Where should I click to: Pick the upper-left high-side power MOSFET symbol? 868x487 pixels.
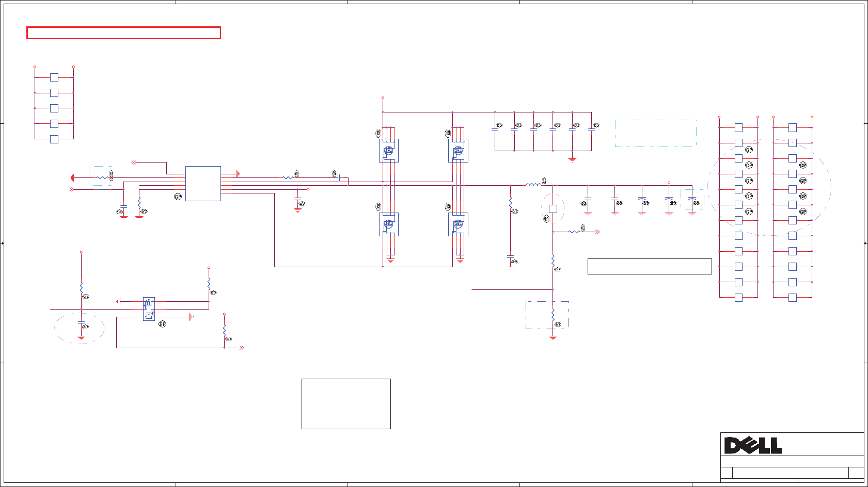[389, 151]
